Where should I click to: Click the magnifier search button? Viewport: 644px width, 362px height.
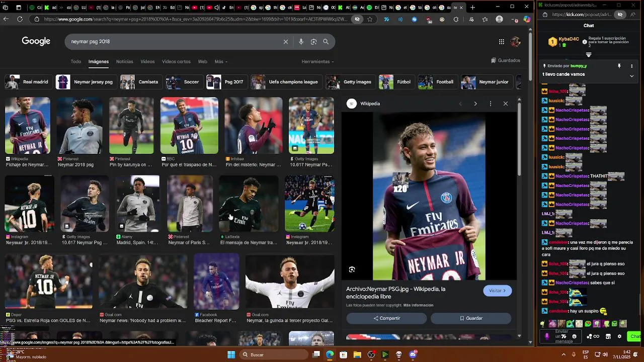point(326,42)
